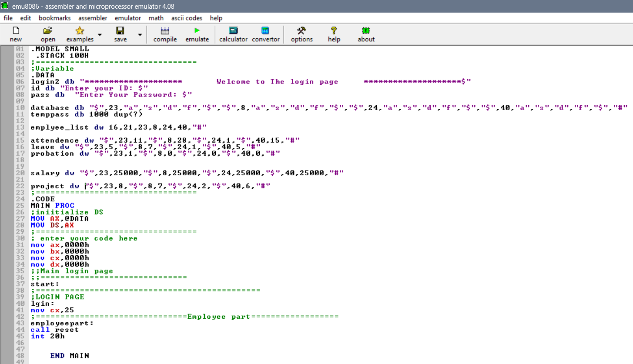Image resolution: width=633 pixels, height=364 pixels.
Task: Open the bookmarks menu
Action: [54, 18]
